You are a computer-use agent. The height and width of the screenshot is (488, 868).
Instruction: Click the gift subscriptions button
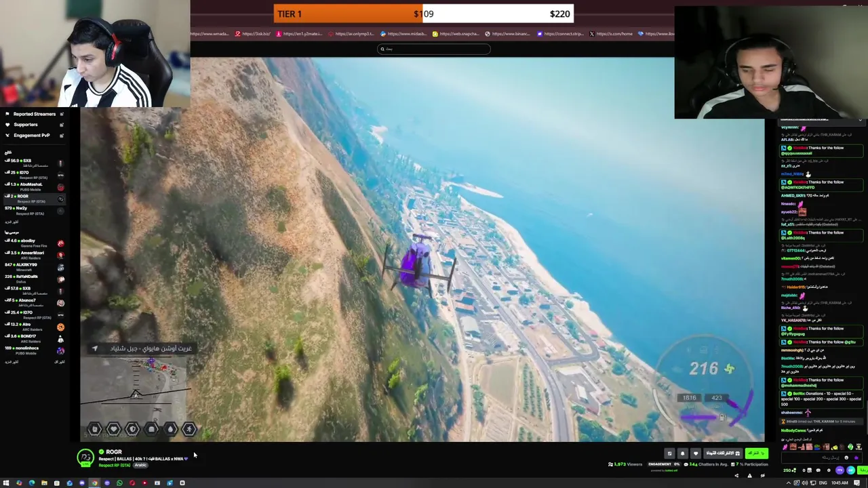tap(723, 453)
